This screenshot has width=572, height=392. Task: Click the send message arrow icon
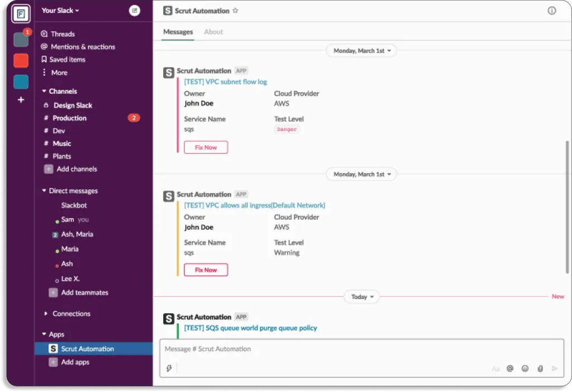click(x=555, y=369)
